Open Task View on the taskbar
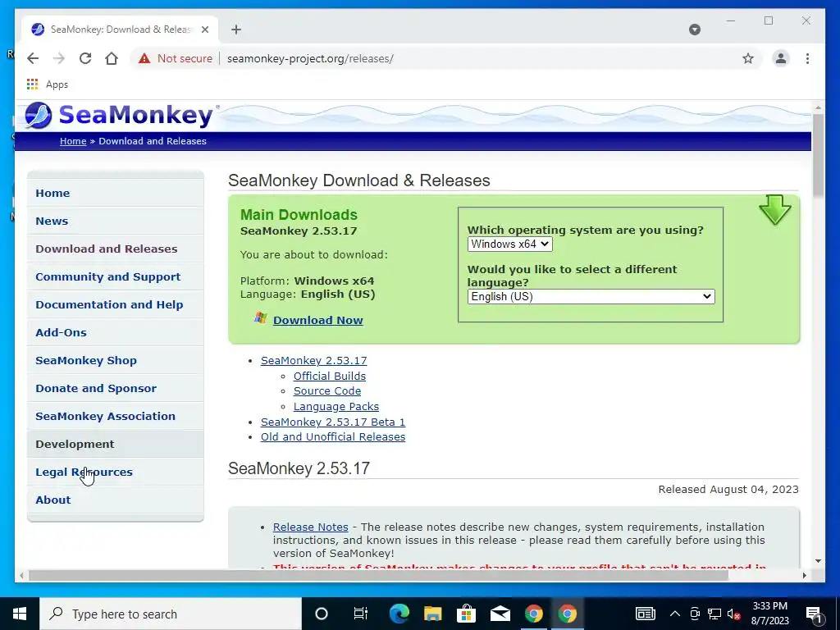The height and width of the screenshot is (630, 840). point(361,614)
